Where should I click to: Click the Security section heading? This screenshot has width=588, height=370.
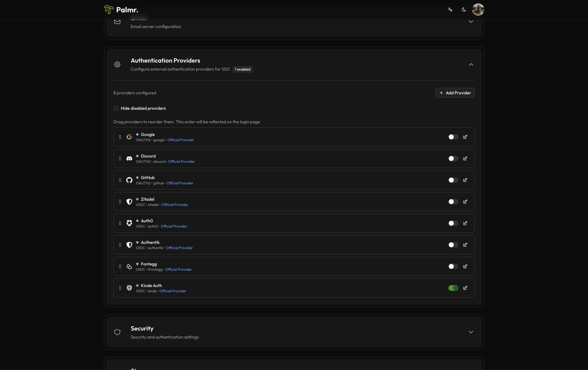[x=142, y=328]
